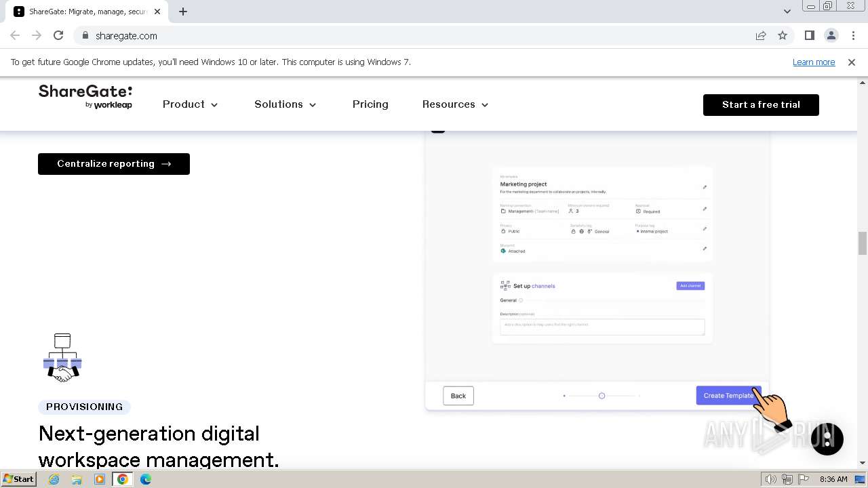Share this page using the share icon
The image size is (868, 488).
pyautogui.click(x=761, y=35)
